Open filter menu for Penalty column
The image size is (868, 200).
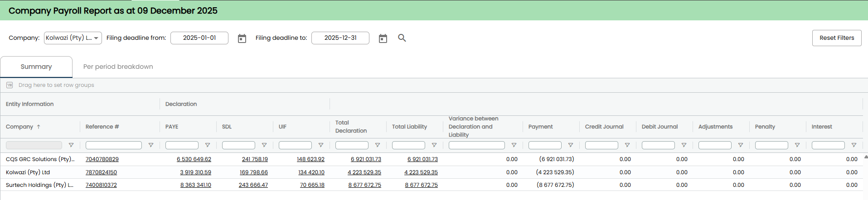pos(797,145)
